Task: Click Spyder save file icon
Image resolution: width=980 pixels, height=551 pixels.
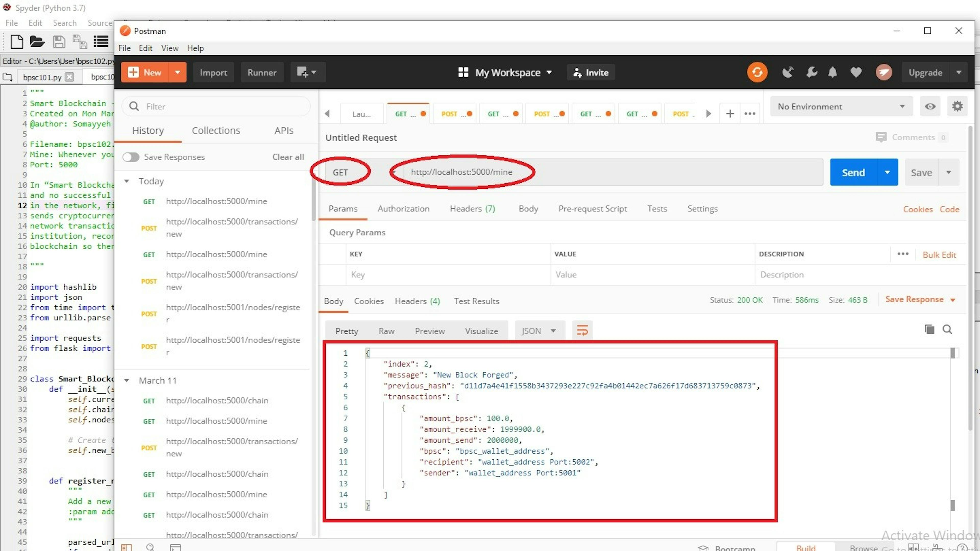Action: coord(59,41)
